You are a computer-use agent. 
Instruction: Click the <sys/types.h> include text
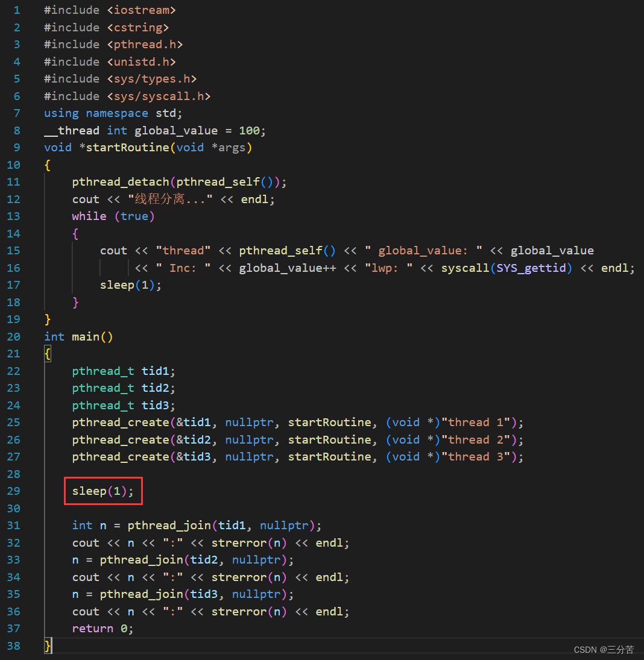(151, 79)
